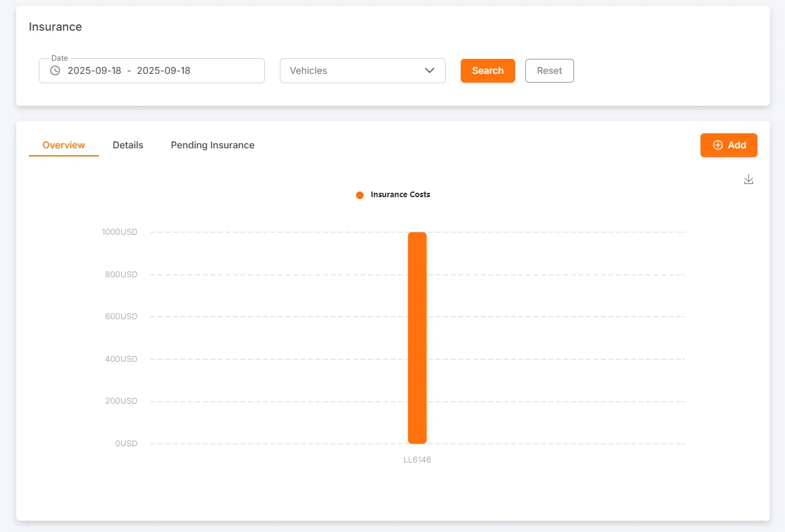Viewport: 785px width, 532px height.
Task: Select the end date in range picker
Action: point(163,71)
